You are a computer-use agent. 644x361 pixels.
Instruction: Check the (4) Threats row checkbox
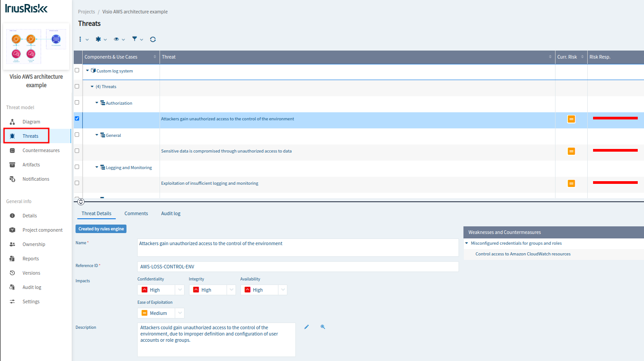click(77, 86)
